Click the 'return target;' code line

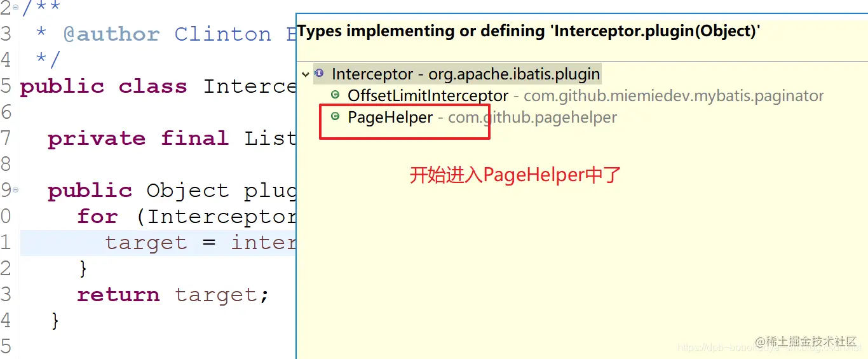coord(173,295)
